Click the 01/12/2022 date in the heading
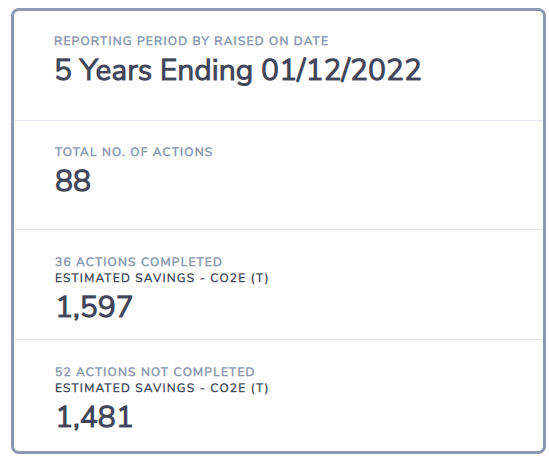The width and height of the screenshot is (549, 459). pyautogui.click(x=341, y=70)
